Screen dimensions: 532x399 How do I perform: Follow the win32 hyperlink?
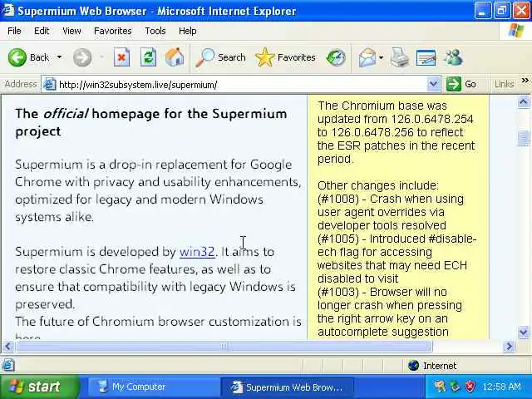coord(197,252)
